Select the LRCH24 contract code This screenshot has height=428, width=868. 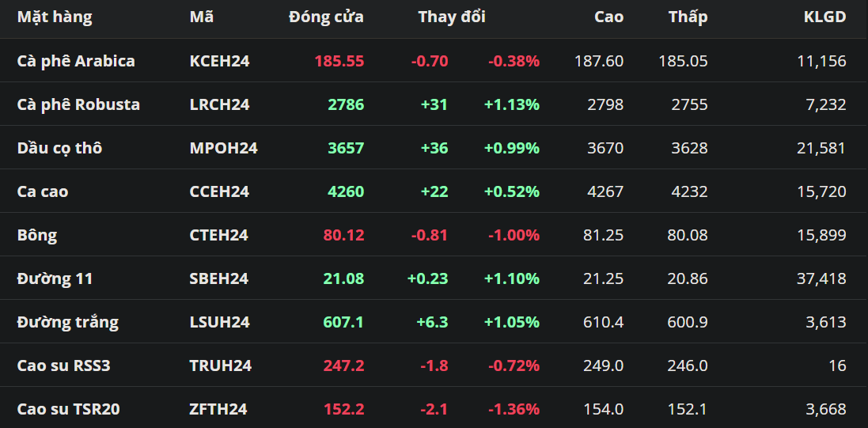click(x=219, y=104)
